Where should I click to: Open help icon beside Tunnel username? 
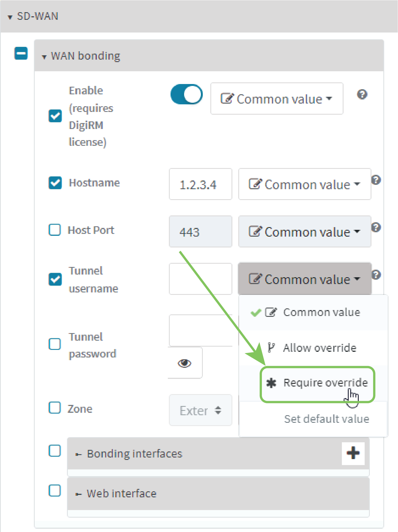376,275
